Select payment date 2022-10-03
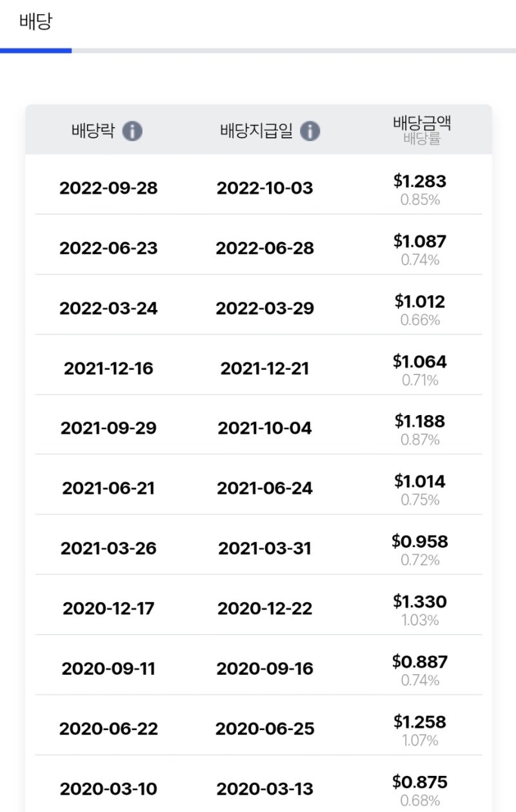 tap(264, 188)
